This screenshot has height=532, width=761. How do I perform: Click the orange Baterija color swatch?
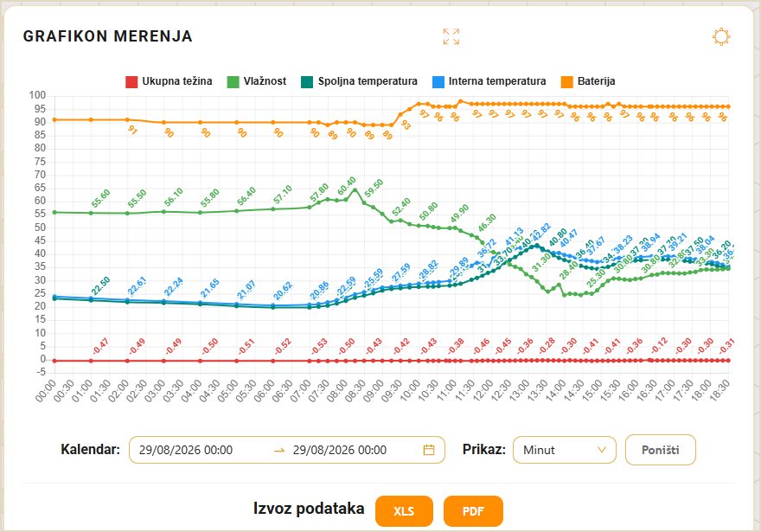point(567,81)
